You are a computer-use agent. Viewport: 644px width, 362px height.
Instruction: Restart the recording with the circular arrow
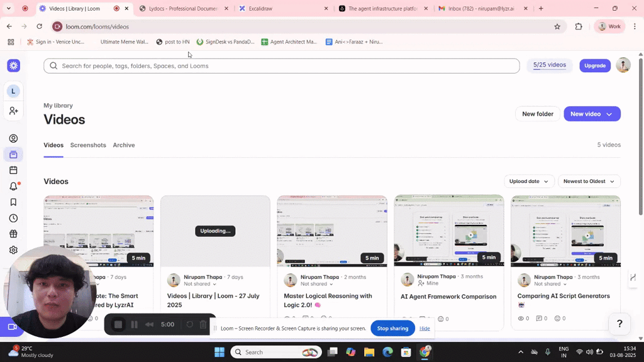pos(189,325)
